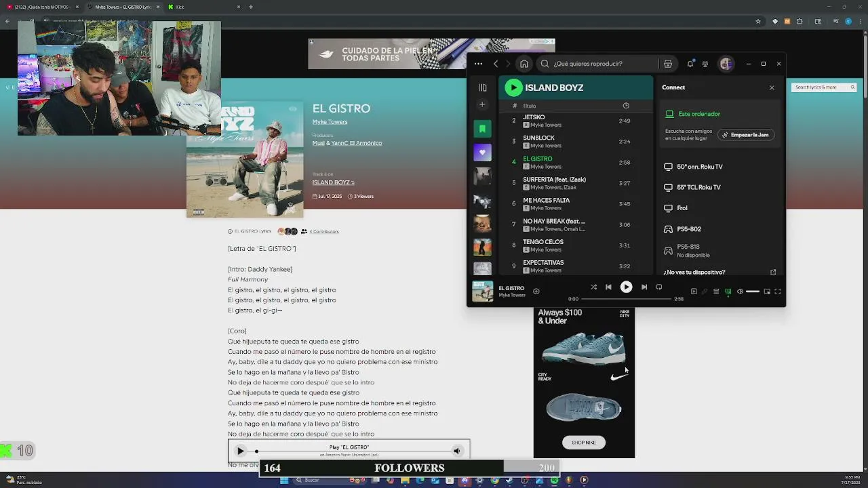
Task: Open saved episodes green bookmark tile
Action: [482, 129]
